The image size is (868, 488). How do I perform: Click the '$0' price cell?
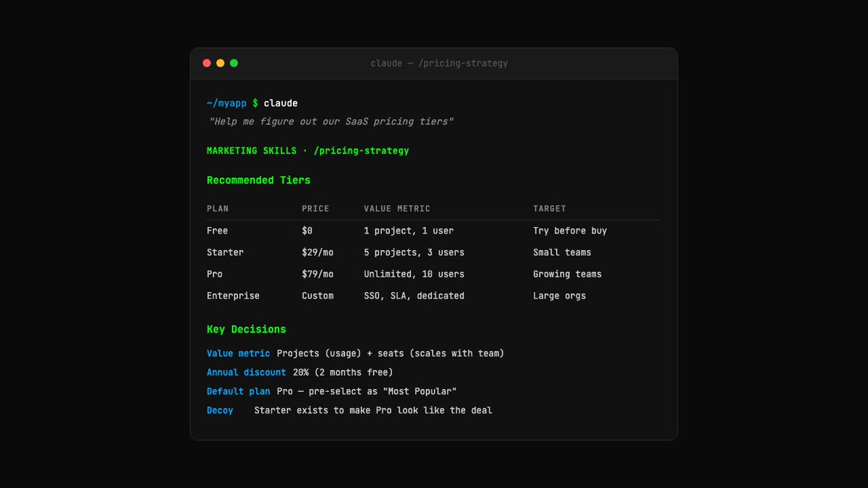(307, 231)
